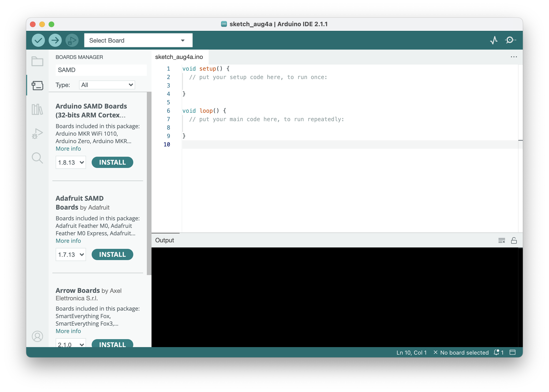The image size is (549, 392).
Task: Install the Arrow Boards package
Action: click(x=112, y=344)
